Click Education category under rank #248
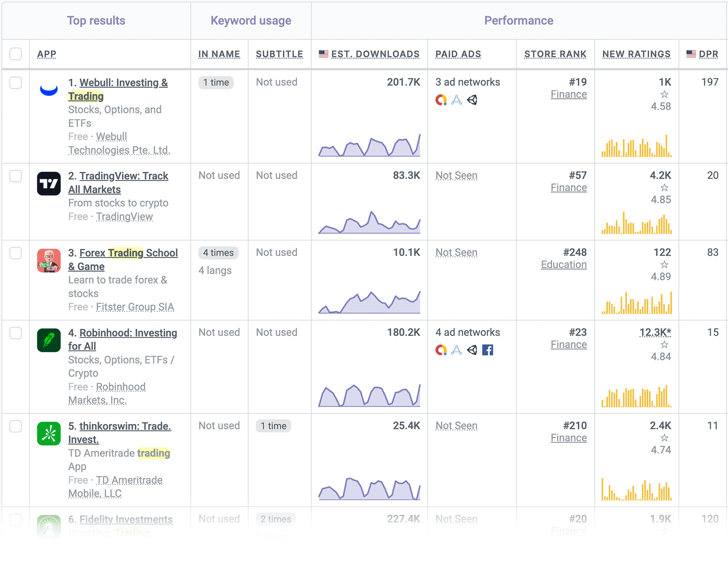 pyautogui.click(x=564, y=265)
